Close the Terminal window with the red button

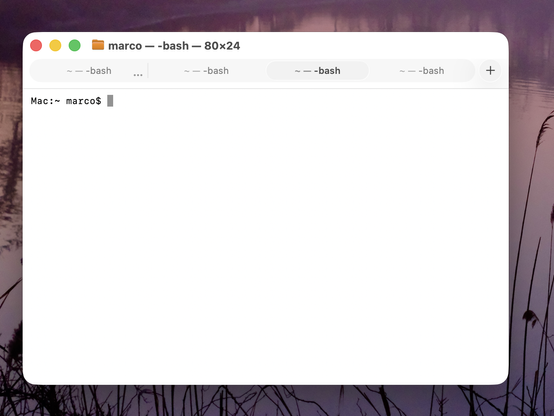[x=36, y=46]
